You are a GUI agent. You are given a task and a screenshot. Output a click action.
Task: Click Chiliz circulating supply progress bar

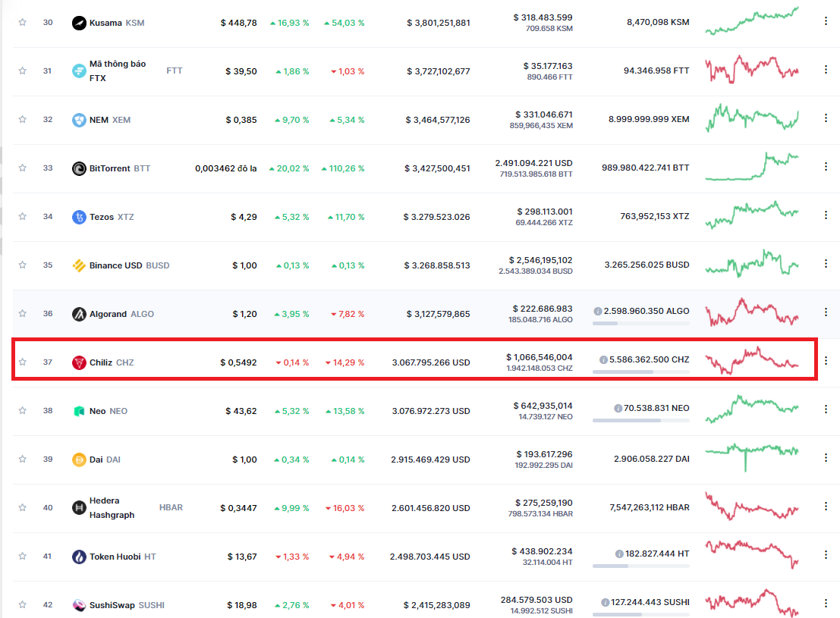click(640, 372)
